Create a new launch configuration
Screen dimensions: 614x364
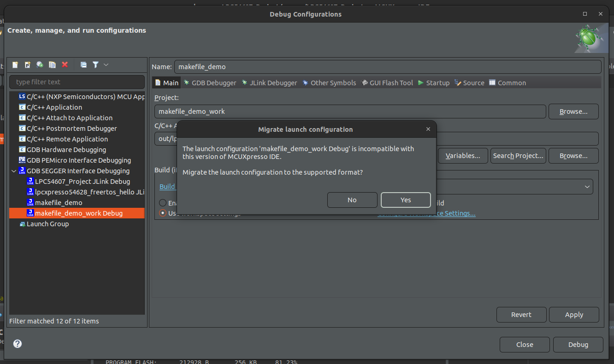click(x=15, y=65)
